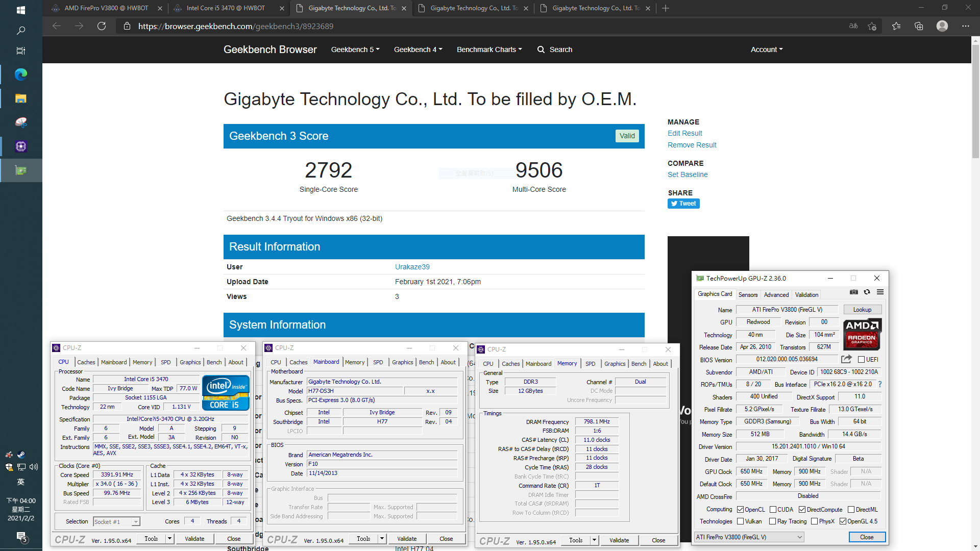Switch to the Sensors tab in GPU-Z
The width and height of the screenshot is (980, 551).
pyautogui.click(x=748, y=295)
